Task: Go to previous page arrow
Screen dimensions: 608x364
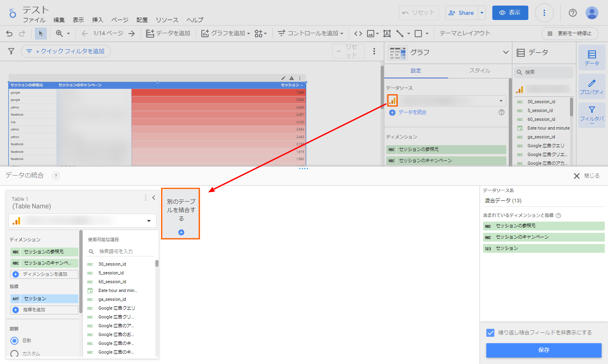Action: pyautogui.click(x=85, y=34)
